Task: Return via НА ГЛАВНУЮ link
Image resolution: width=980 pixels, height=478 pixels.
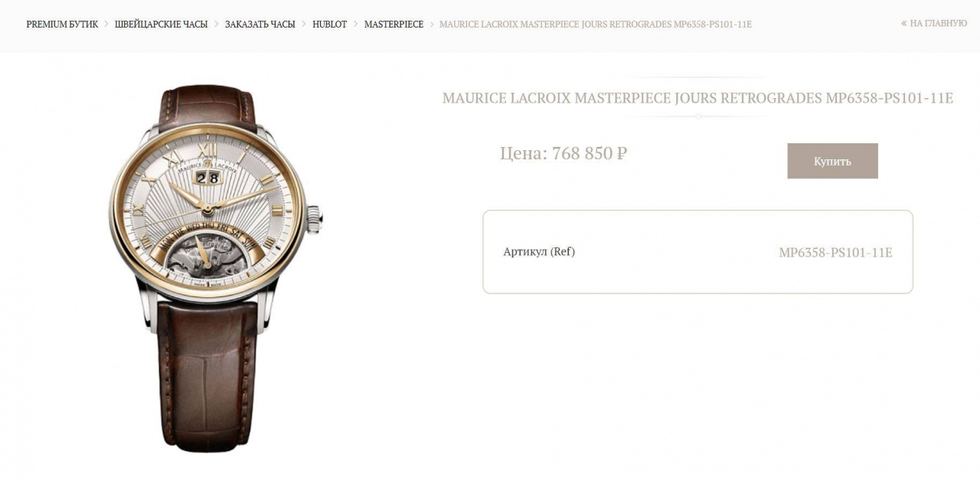Action: point(939,24)
